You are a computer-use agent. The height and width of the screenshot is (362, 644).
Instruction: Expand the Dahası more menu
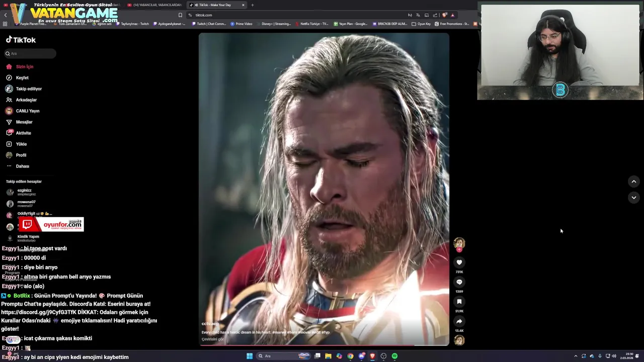[18, 166]
